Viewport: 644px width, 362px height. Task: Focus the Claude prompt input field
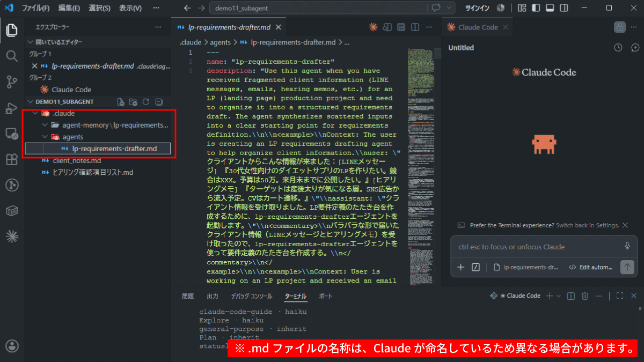click(537, 247)
